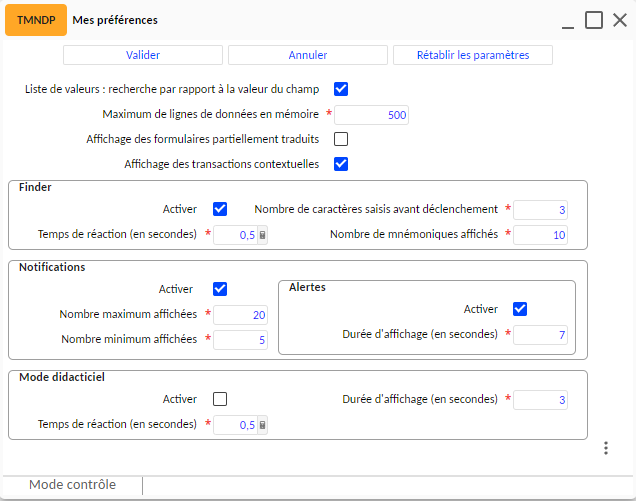Click the Valider button
The width and height of the screenshot is (636, 501).
tap(143, 55)
